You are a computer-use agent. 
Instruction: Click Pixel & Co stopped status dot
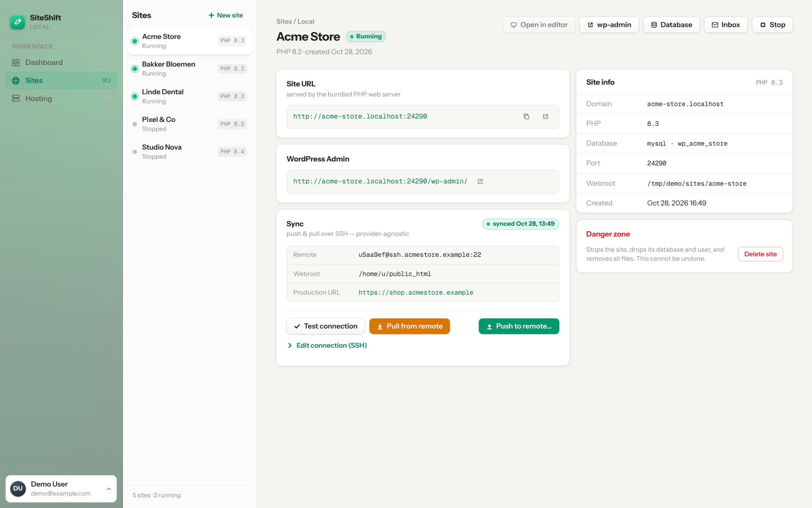pyautogui.click(x=135, y=124)
